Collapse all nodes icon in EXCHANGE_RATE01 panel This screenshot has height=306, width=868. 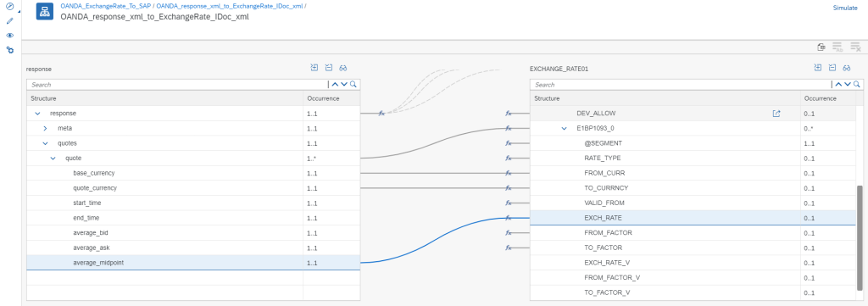pos(832,68)
